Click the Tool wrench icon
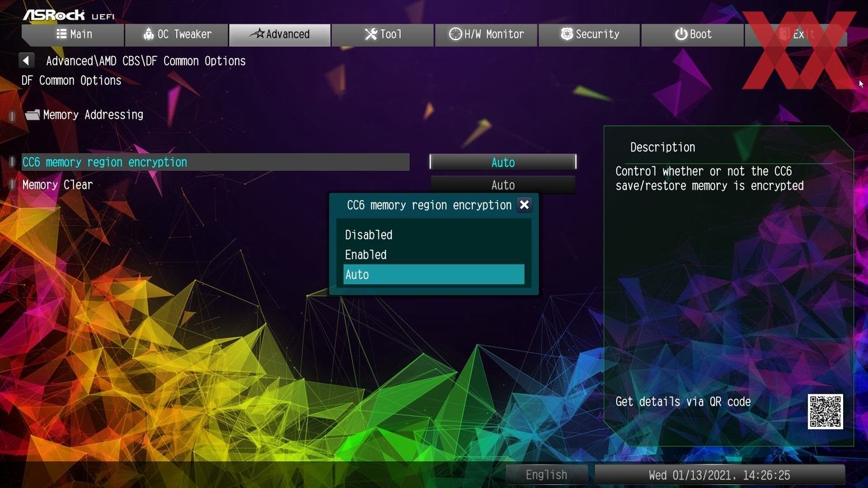 tap(370, 34)
